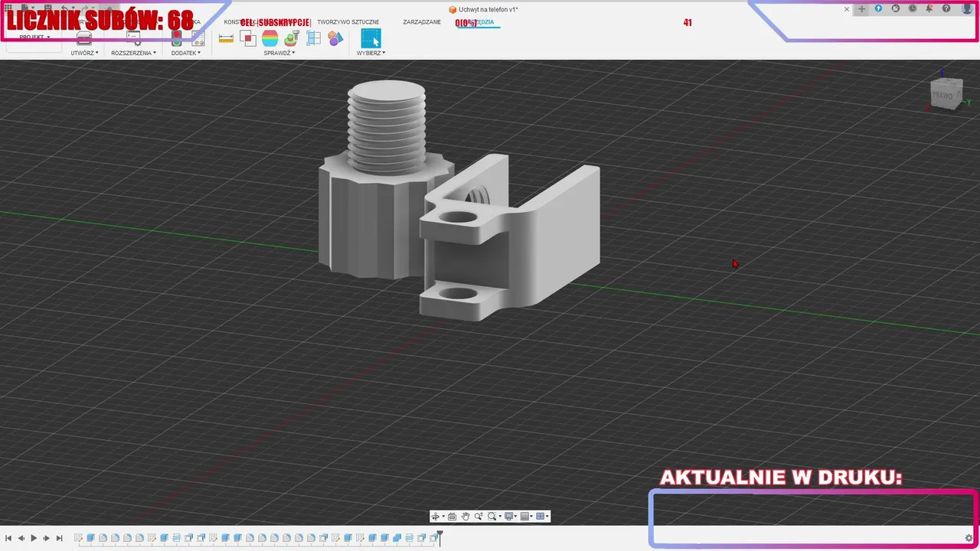Viewport: 980px width, 551px height.
Task: Open a new design tab with plus
Action: coord(861,8)
